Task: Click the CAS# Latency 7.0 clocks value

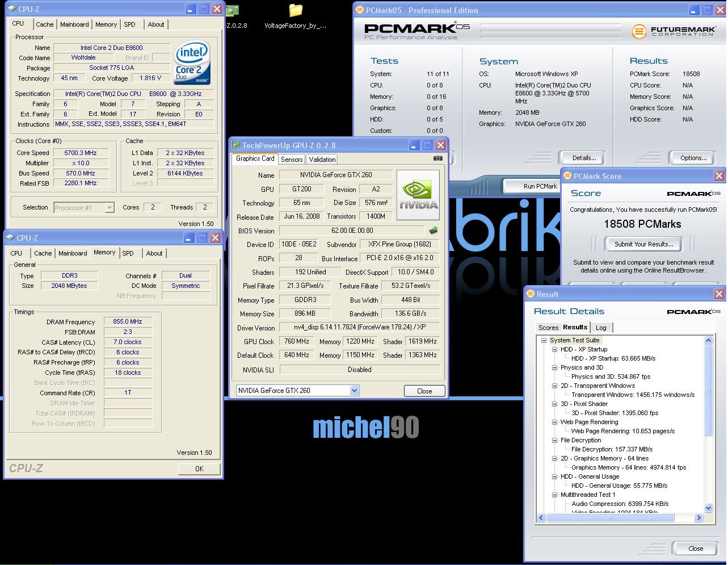Action: point(128,342)
